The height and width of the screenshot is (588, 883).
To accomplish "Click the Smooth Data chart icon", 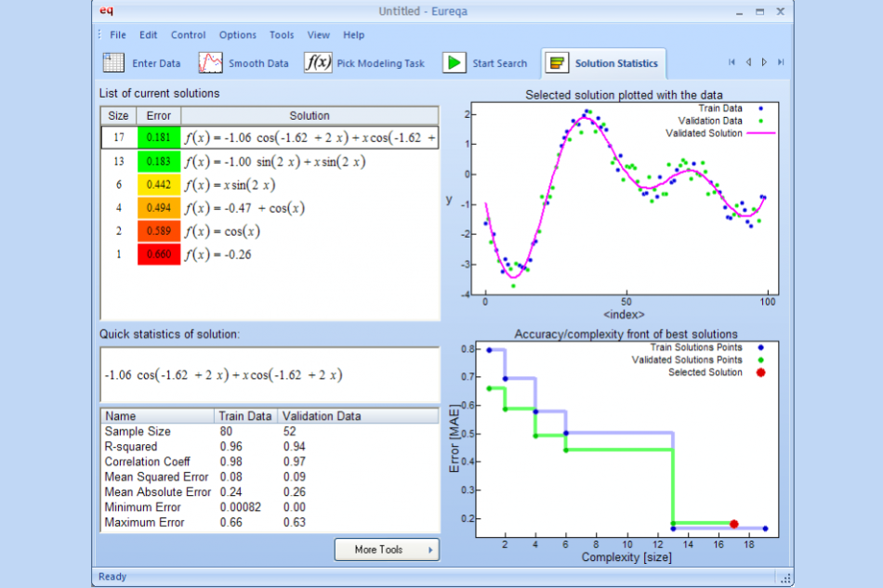I will [211, 63].
